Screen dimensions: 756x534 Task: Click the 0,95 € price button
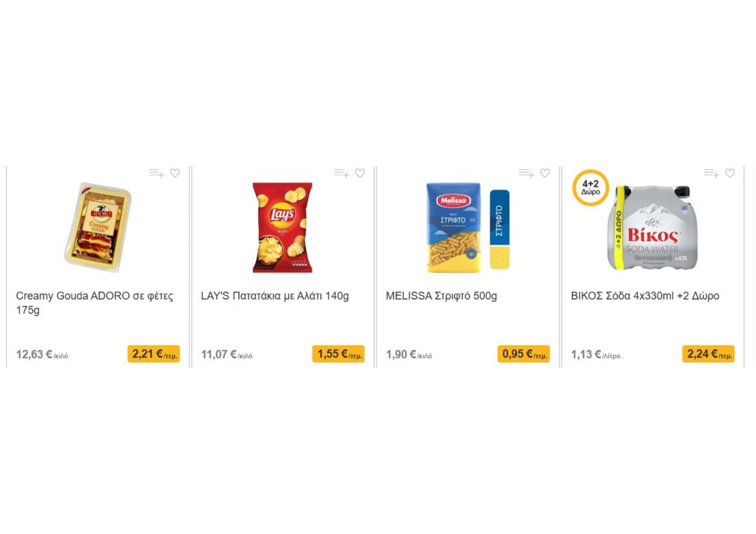[524, 354]
